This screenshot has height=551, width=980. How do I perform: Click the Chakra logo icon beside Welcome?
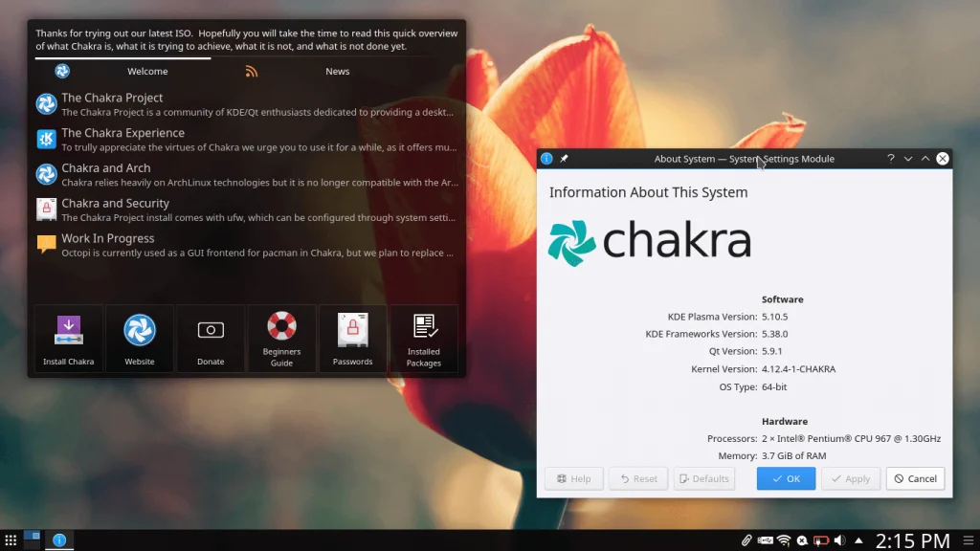62,71
